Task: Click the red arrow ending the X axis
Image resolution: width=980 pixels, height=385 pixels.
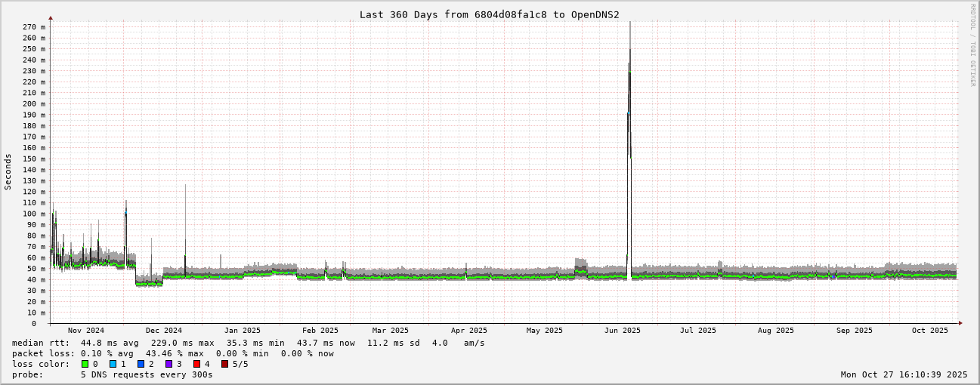Action: [x=960, y=323]
